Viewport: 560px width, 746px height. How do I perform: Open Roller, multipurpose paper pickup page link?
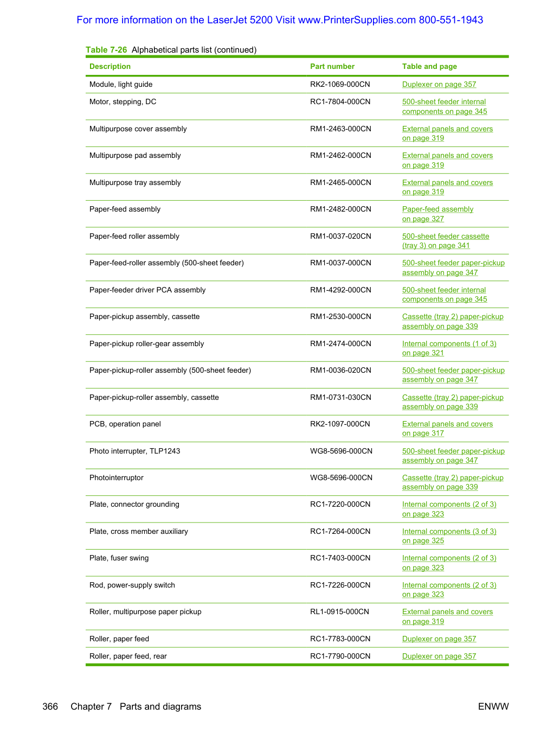[x=447, y=616]
